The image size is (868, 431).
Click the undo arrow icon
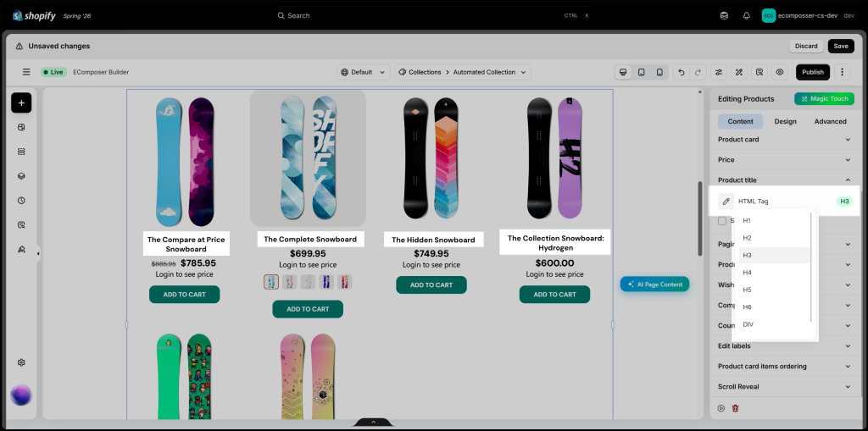coord(682,72)
